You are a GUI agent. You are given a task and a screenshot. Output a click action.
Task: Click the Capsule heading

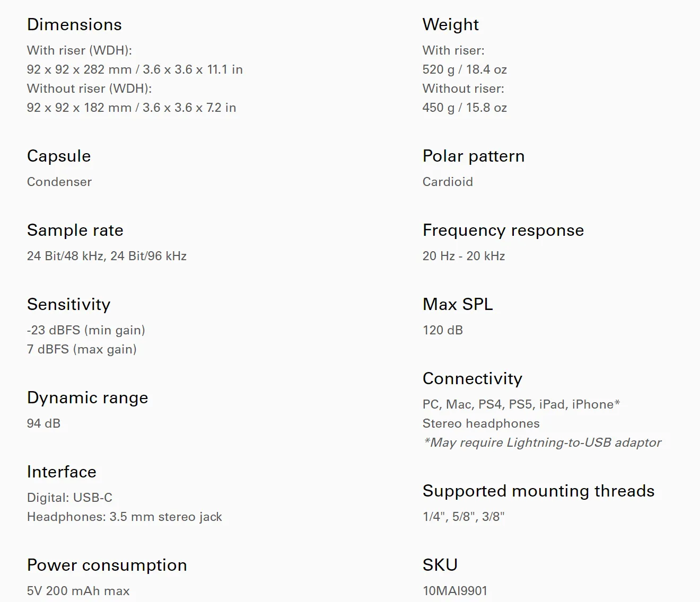59,156
